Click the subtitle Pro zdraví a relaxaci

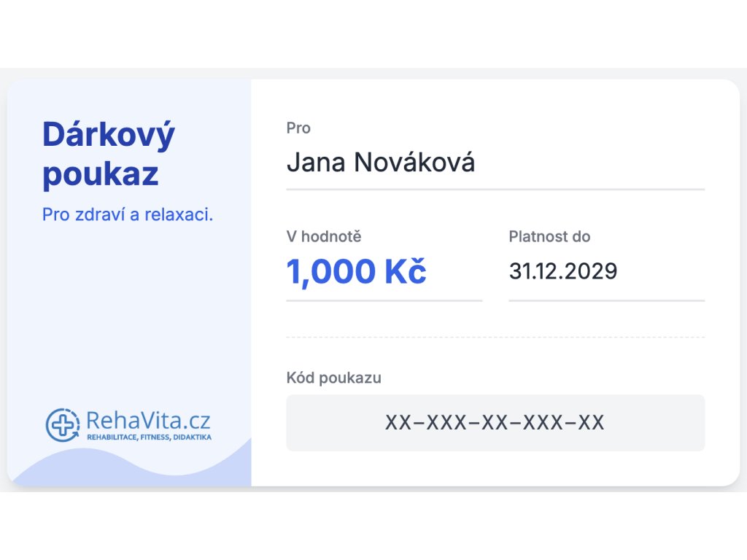[128, 215]
